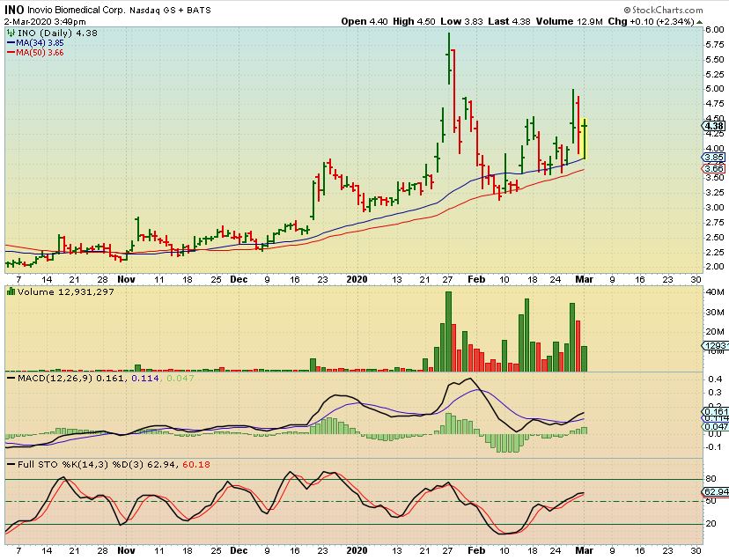Click the 80 level label on stochastic axis
Image resolution: width=729 pixels, height=560 pixels.
click(711, 479)
